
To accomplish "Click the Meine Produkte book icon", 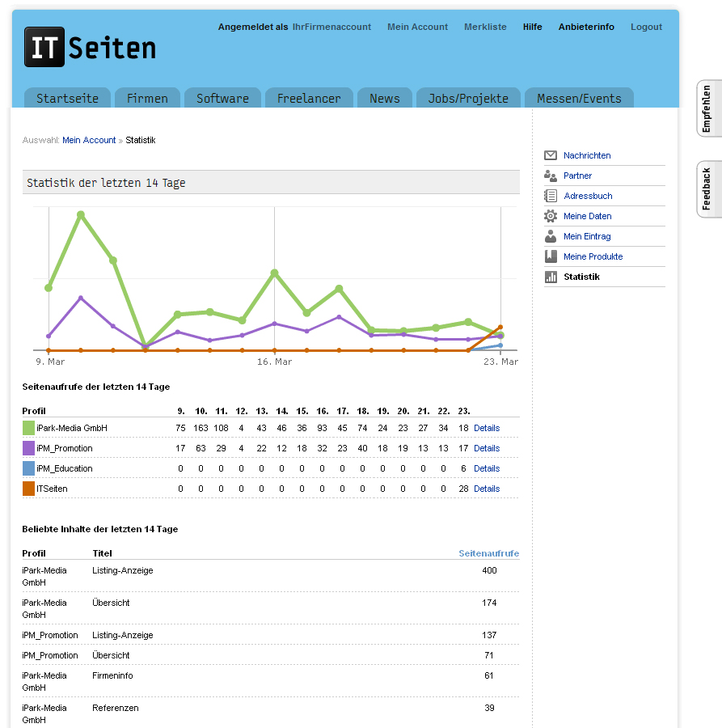I will click(x=551, y=256).
